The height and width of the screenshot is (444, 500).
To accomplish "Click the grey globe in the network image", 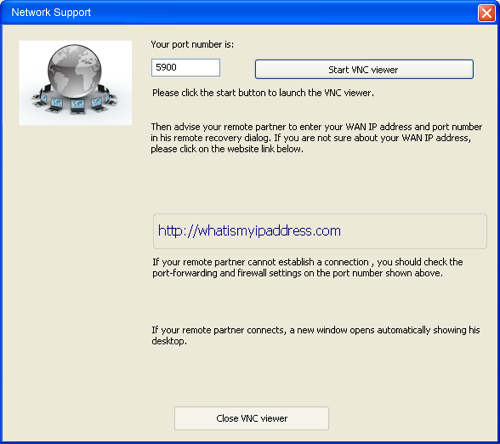I will click(x=74, y=71).
